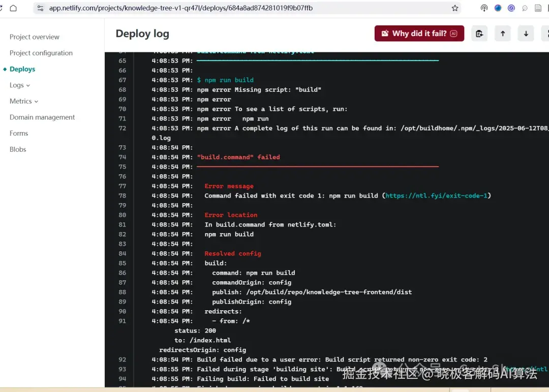Screen dimensions: 549x392
Task: Click log line '$ npm run build'
Action: click(225, 80)
